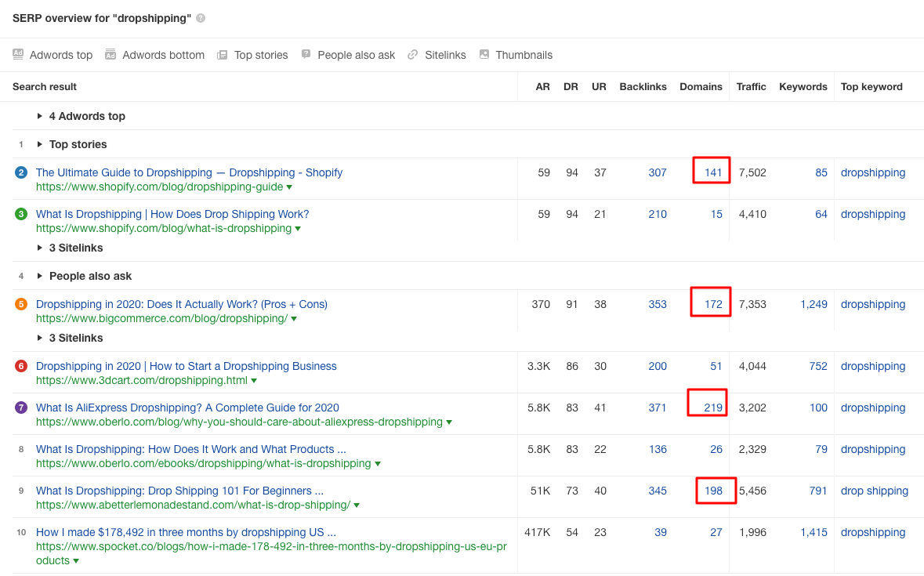
Task: Click the red position 6 badge
Action: click(21, 366)
